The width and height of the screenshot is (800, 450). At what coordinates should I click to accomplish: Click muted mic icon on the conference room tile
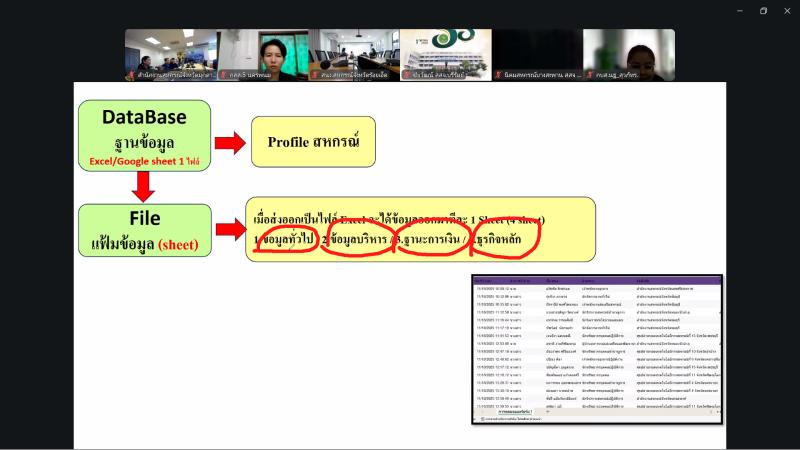[x=314, y=75]
